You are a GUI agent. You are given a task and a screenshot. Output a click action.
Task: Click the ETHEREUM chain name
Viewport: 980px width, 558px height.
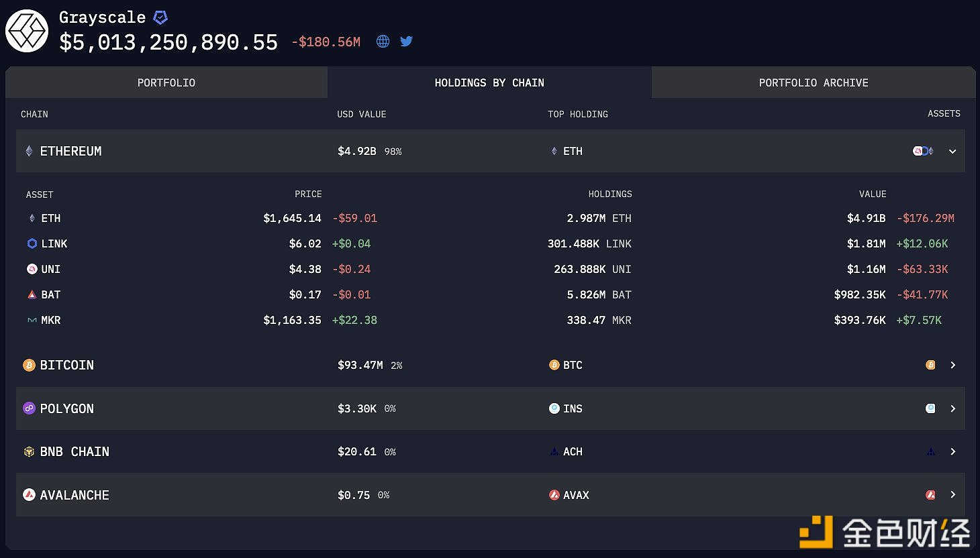[x=71, y=152]
